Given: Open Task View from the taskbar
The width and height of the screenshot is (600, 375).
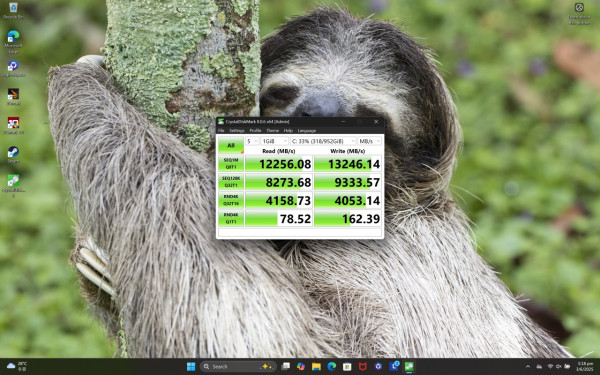Looking at the screenshot, I should coord(285,367).
